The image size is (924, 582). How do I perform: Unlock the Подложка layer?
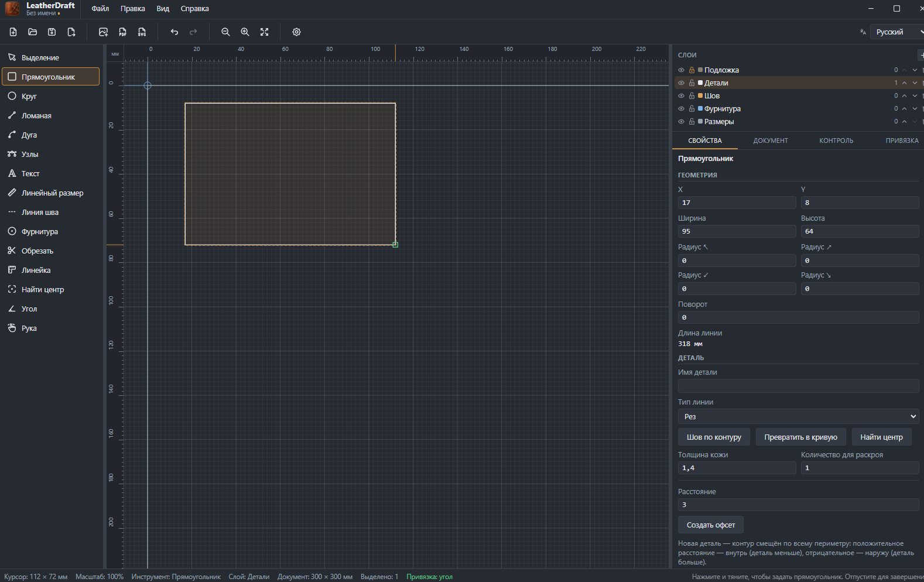pyautogui.click(x=692, y=70)
